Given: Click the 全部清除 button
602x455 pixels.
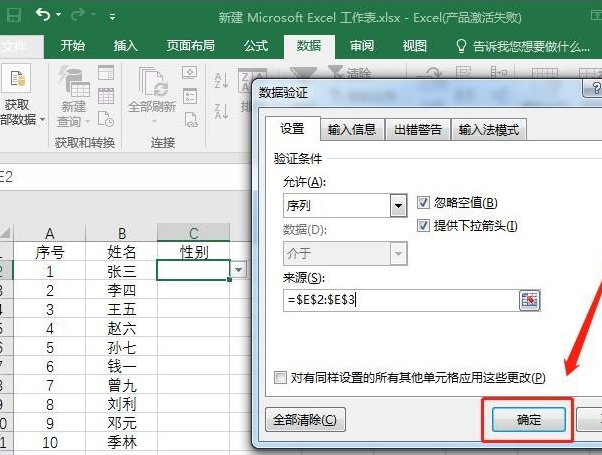Looking at the screenshot, I should coord(305,420).
